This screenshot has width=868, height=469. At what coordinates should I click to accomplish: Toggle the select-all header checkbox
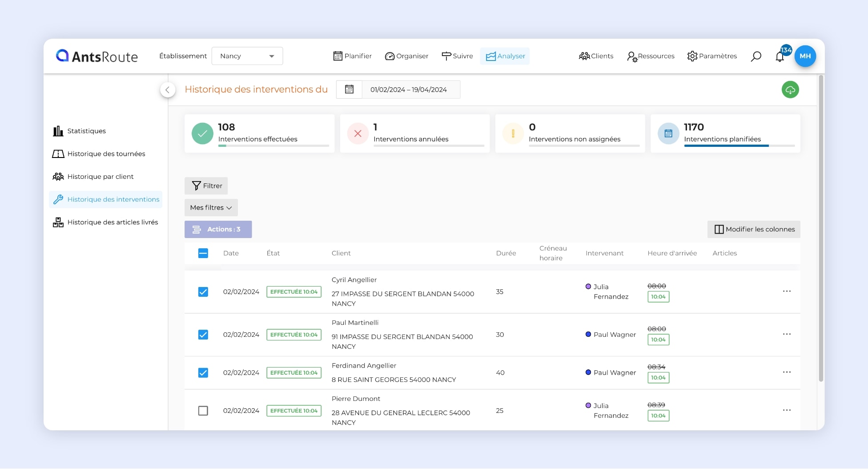point(203,253)
